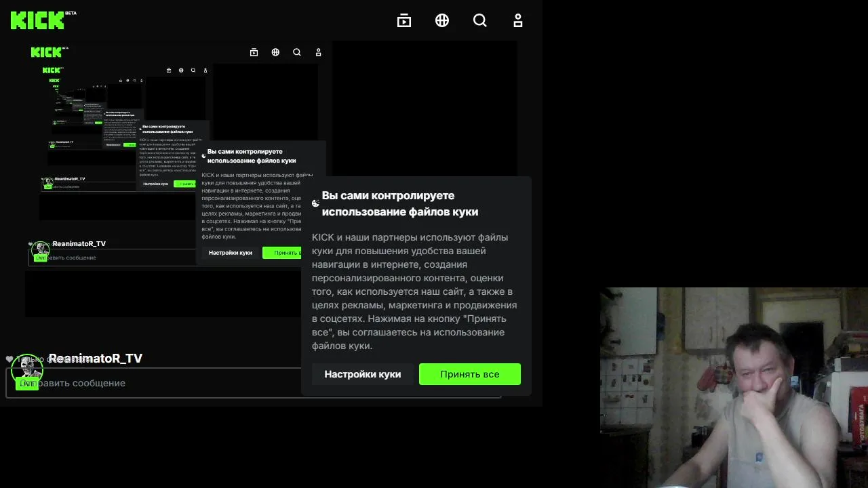Click the large cookie text starting 'KICK и наши партнеры'

(x=414, y=291)
